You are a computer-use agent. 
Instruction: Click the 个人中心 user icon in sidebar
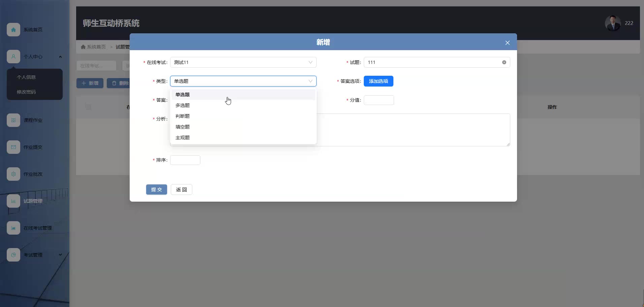(13, 57)
